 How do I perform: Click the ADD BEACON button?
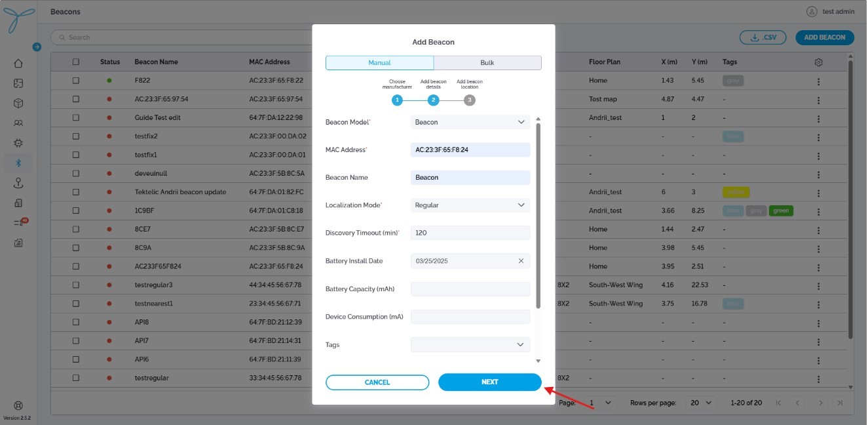[824, 37]
